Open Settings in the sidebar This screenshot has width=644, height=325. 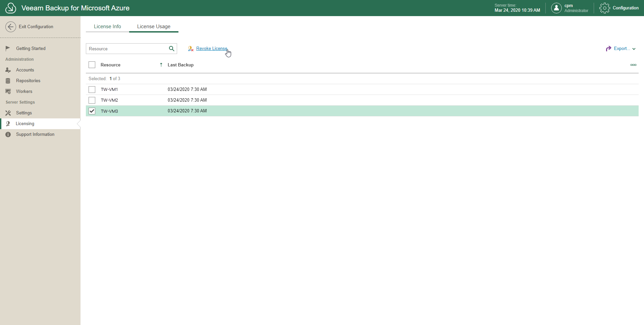24,113
